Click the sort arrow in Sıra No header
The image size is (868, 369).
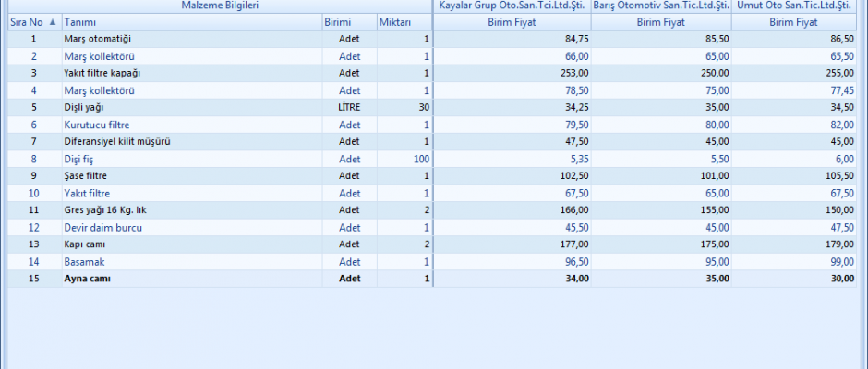click(x=52, y=21)
